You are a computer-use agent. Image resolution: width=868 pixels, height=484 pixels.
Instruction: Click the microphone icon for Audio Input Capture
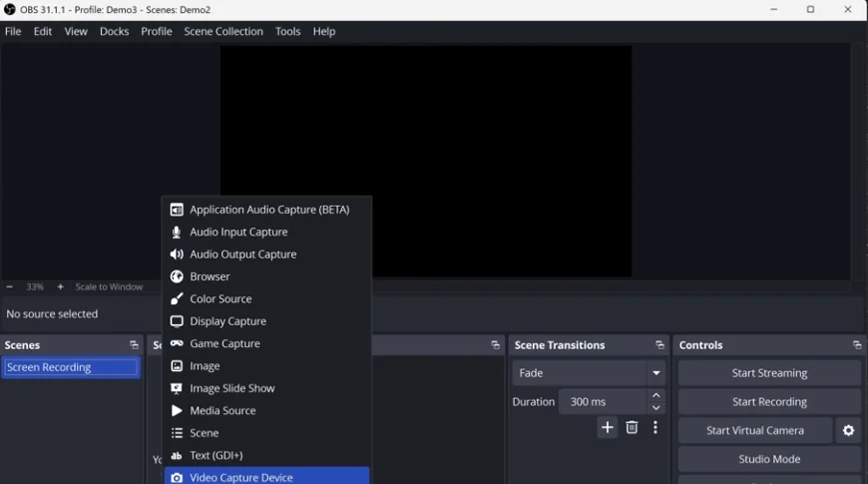point(177,233)
